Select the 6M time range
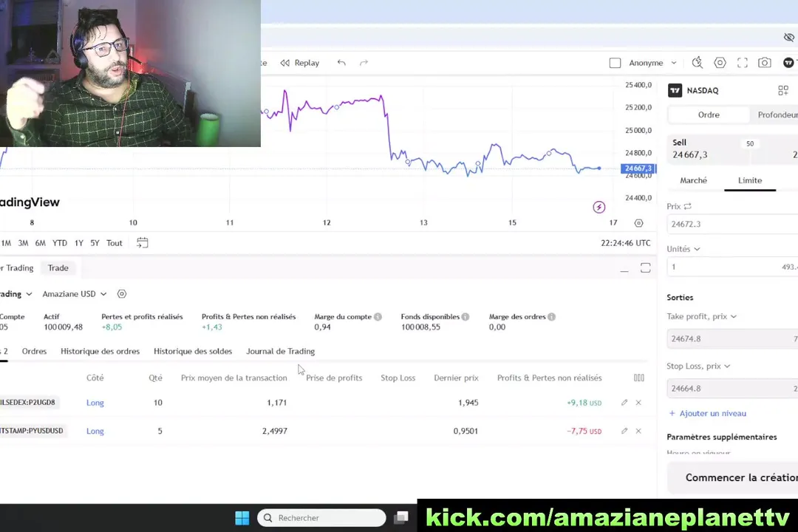 pyautogui.click(x=40, y=243)
